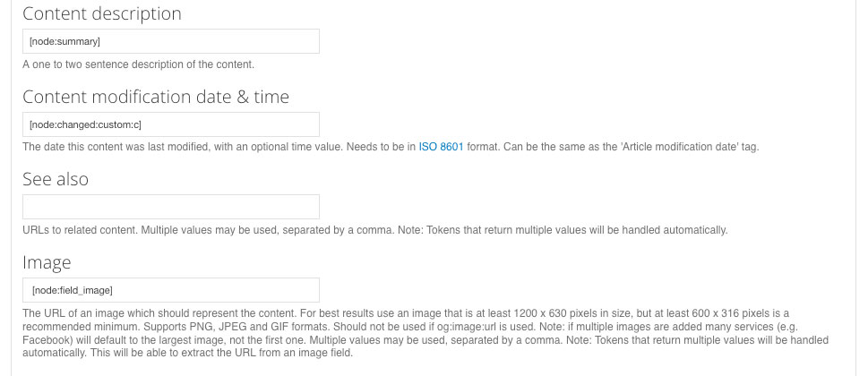The height and width of the screenshot is (376, 868).
Task: Click the [node:summary] token text
Action: pyautogui.click(x=64, y=41)
